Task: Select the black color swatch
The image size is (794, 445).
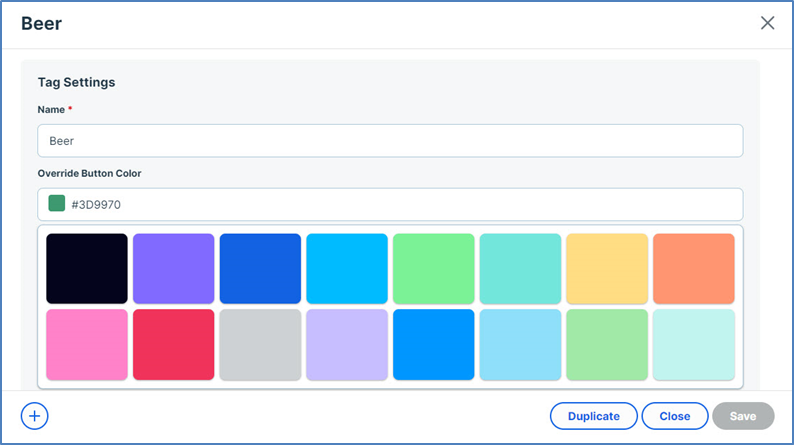Action: pyautogui.click(x=87, y=268)
